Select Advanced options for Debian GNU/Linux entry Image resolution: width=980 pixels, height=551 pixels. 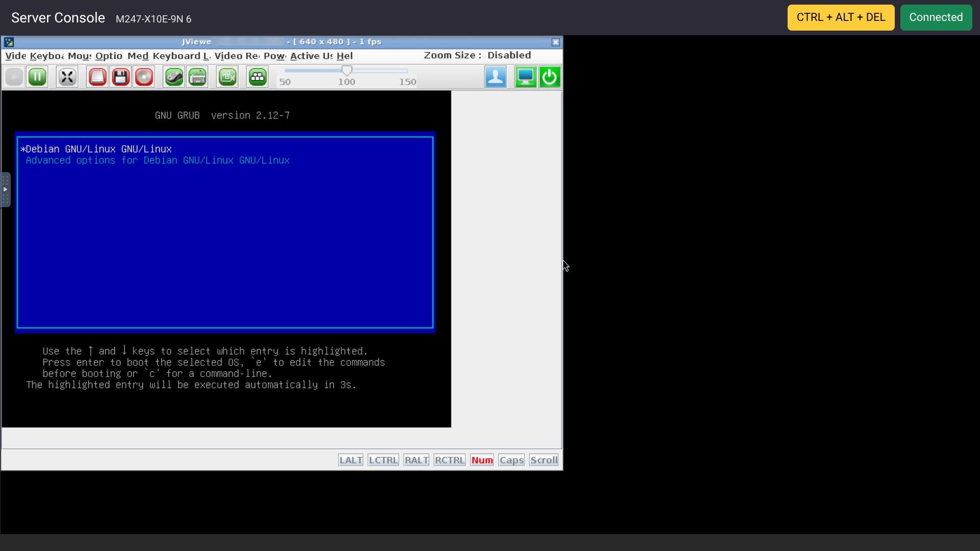(x=158, y=160)
